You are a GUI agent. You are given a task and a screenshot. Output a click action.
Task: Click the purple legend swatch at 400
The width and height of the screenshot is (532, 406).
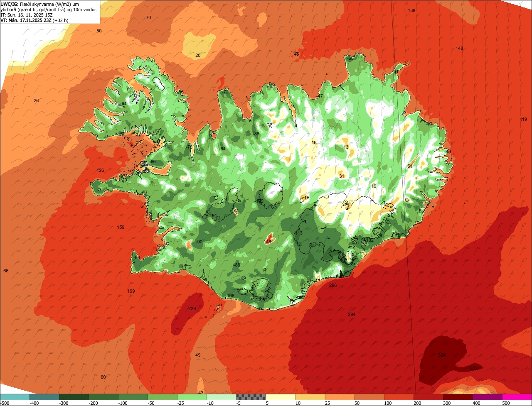(x=488, y=397)
